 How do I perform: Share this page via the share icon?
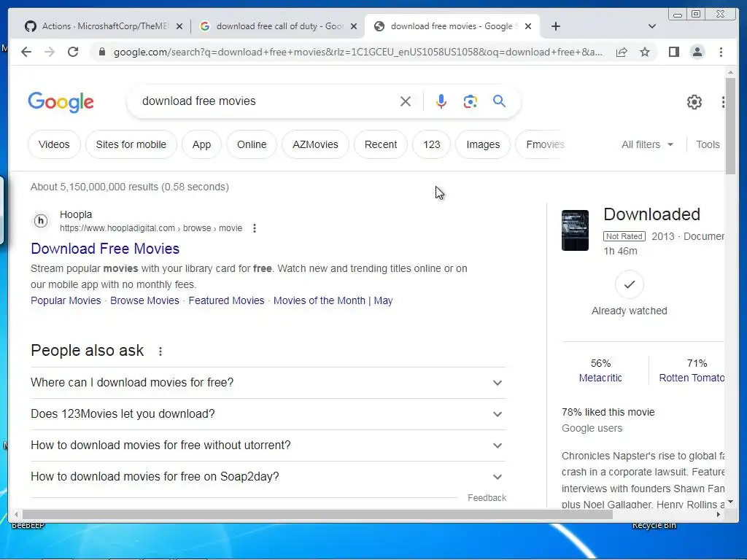(622, 52)
